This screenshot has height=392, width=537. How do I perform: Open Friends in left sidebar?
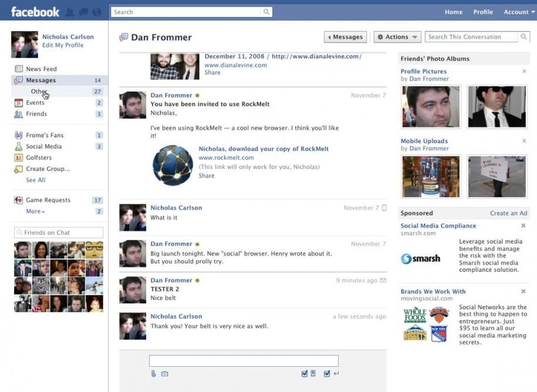[60, 114]
